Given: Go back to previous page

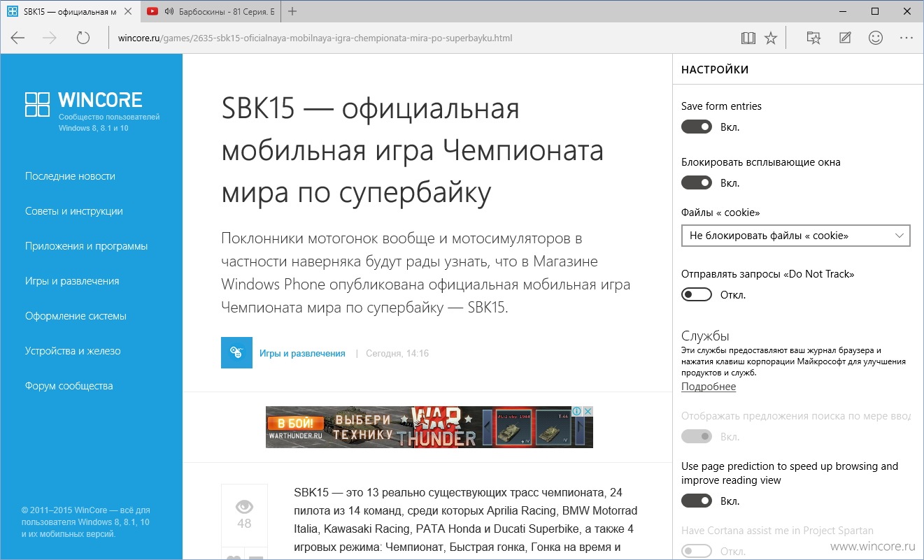Looking at the screenshot, I should [x=17, y=38].
